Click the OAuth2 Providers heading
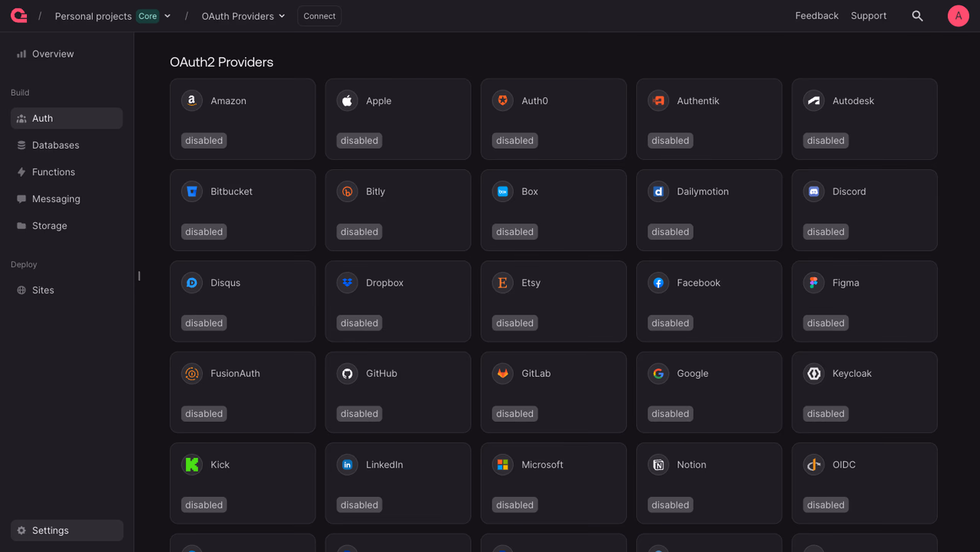The height and width of the screenshot is (552, 980). coord(221,62)
